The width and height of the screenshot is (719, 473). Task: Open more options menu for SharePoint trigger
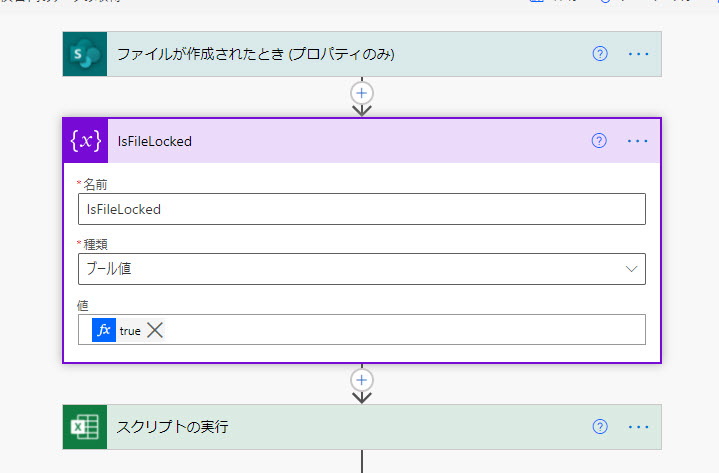click(x=638, y=54)
